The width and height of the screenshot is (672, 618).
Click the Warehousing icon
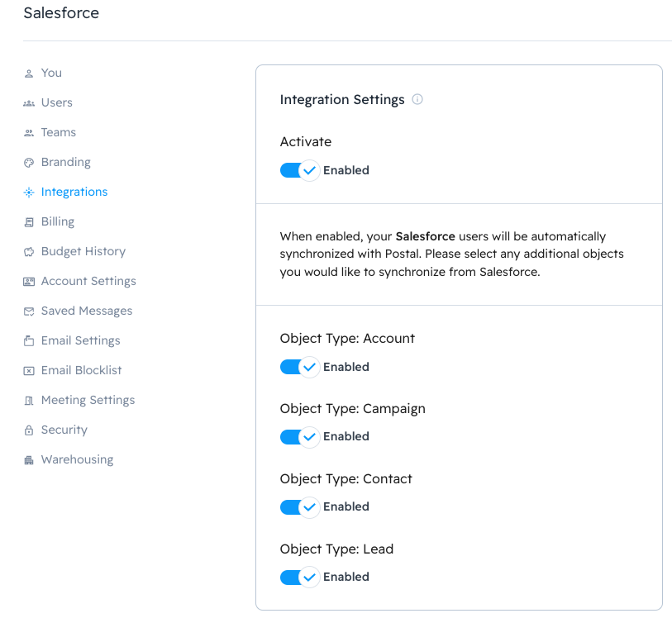[x=29, y=459]
